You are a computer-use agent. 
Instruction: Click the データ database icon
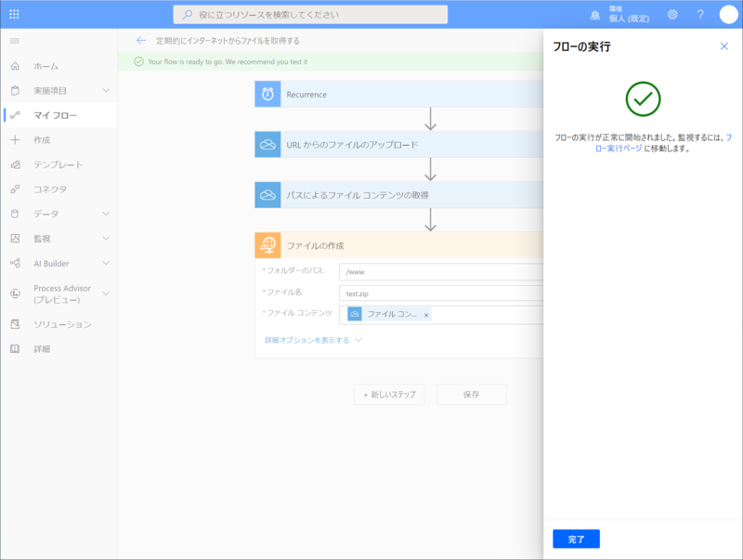(15, 214)
